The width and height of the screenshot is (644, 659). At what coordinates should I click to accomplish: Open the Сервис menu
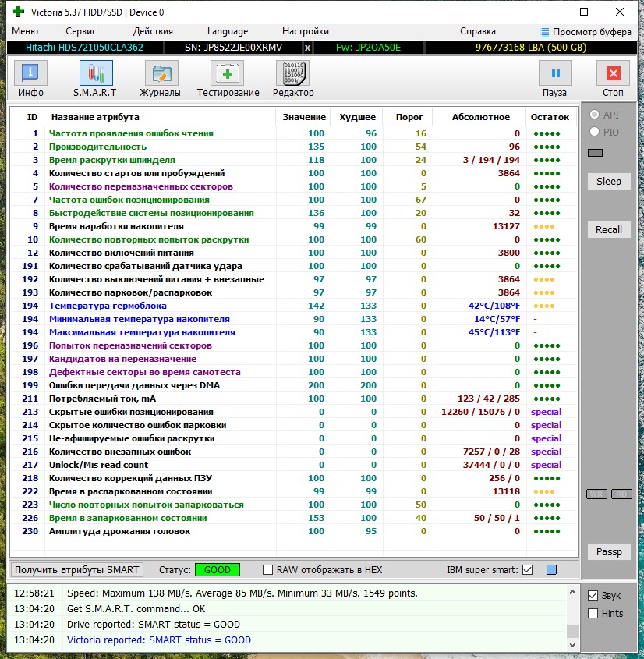pyautogui.click(x=80, y=31)
